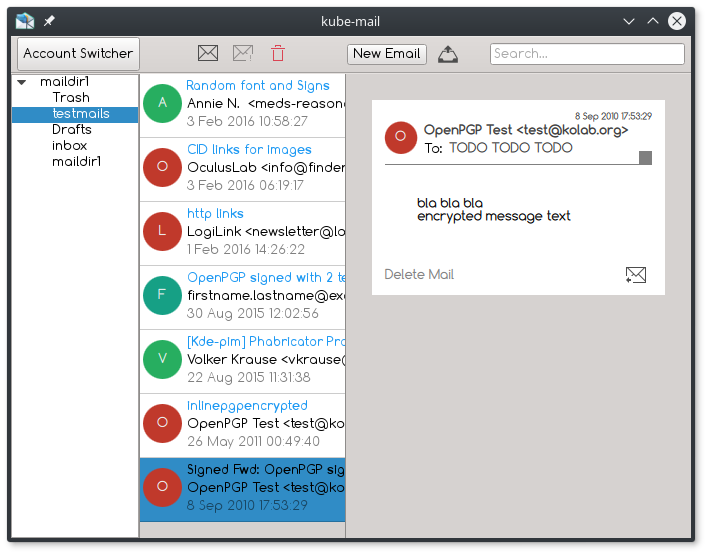Open the Account Switcher
Screen dimensions: 708x555
coord(78,54)
